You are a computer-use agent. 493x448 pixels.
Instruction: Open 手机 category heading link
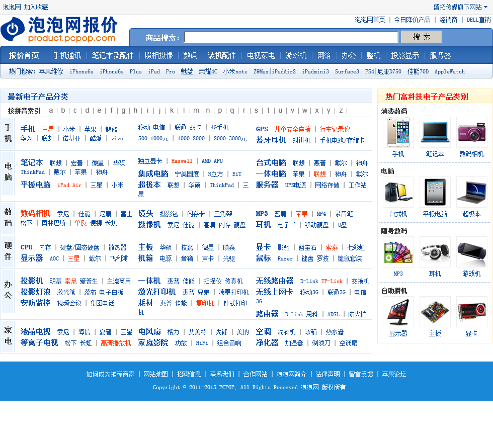coord(28,129)
